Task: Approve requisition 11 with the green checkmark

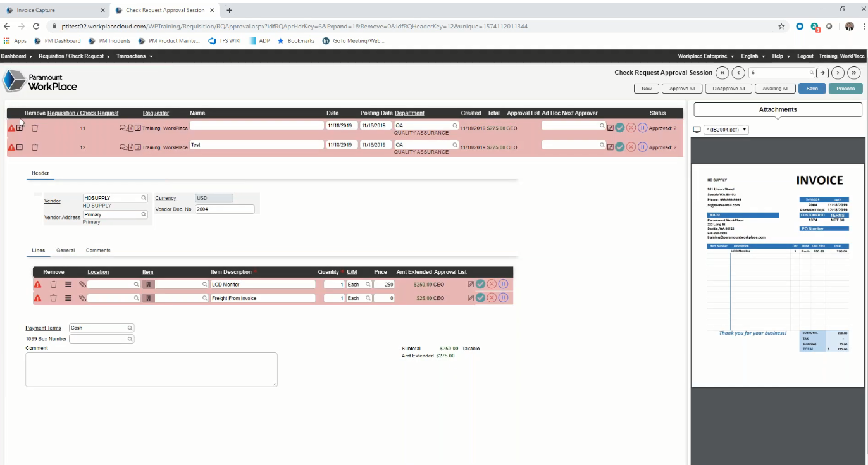Action: [620, 128]
